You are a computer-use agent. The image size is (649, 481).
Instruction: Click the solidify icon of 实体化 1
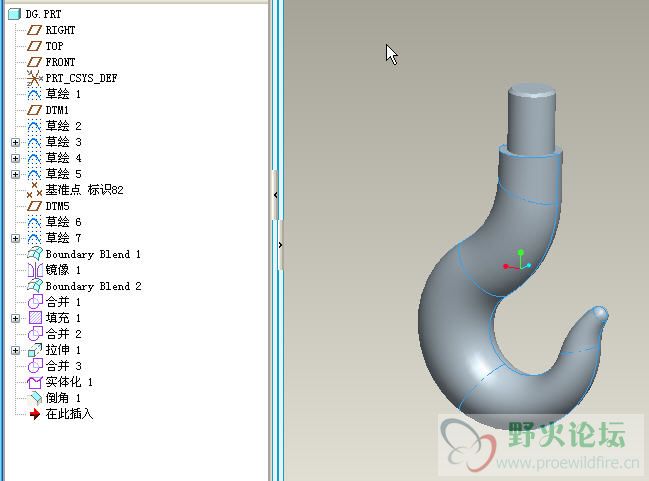[x=35, y=382]
